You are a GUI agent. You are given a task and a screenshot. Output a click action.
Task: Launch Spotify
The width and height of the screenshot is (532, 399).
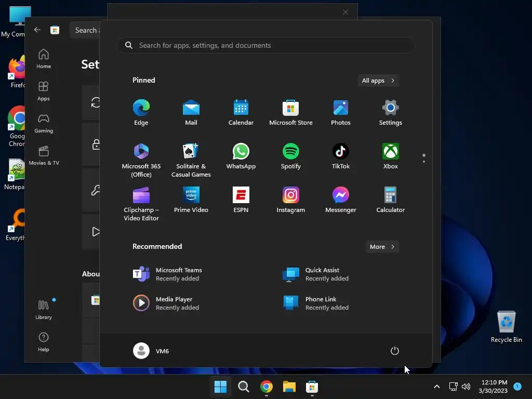pos(291,157)
